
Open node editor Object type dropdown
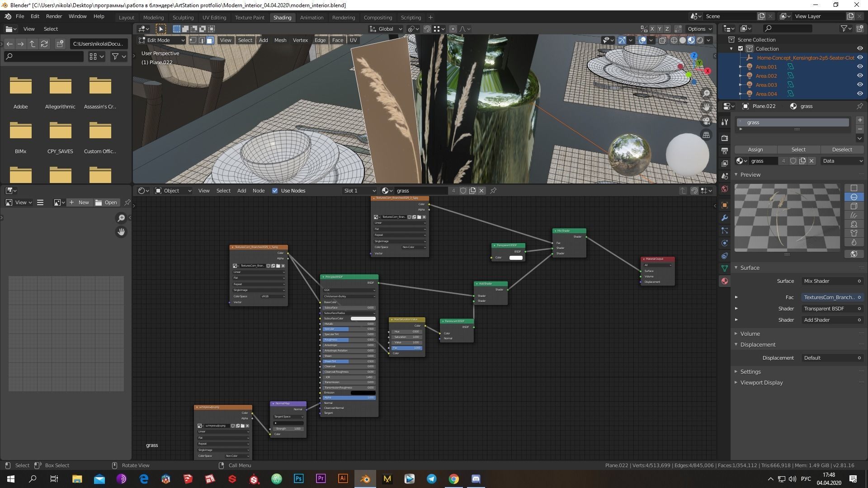tap(173, 191)
